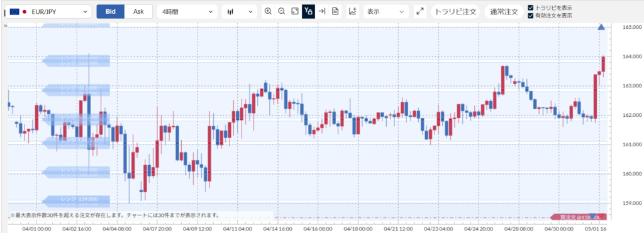Click the 04/09 12:00 time axis label
Screen dimensions: 644x233
click(197, 228)
